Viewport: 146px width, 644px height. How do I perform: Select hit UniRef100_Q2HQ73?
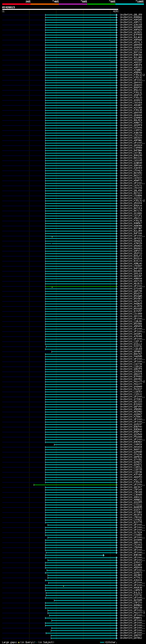coord(131,573)
